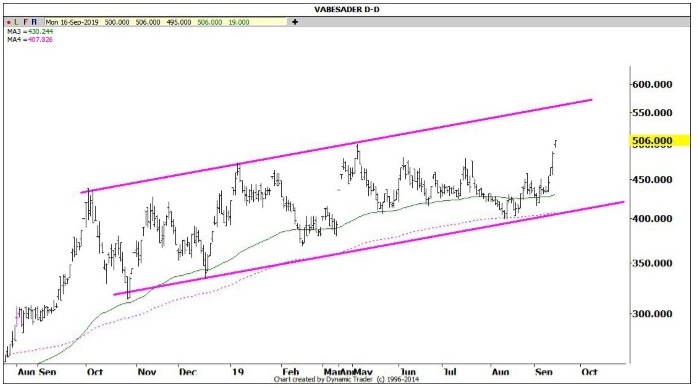The height and width of the screenshot is (387, 697).
Task: Click the 400.000 price axis label
Action: point(652,219)
